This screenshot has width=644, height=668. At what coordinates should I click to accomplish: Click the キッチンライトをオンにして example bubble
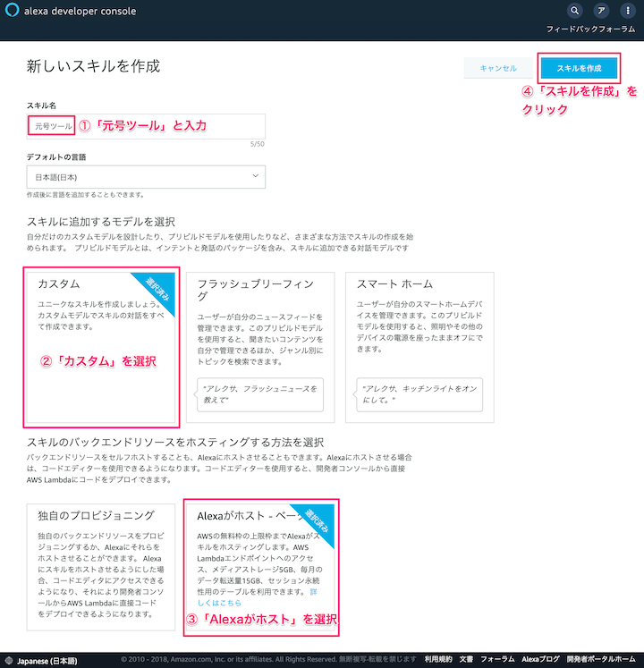point(419,394)
